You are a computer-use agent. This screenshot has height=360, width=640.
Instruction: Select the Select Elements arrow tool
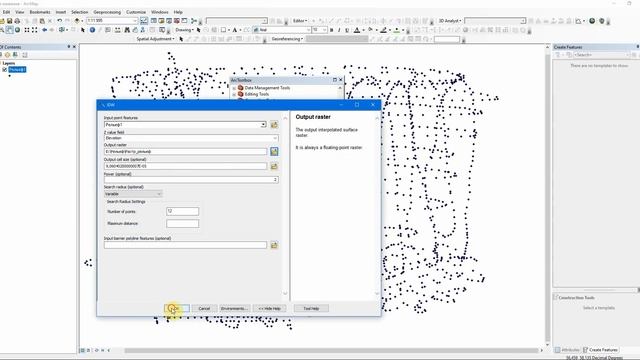tap(83, 30)
